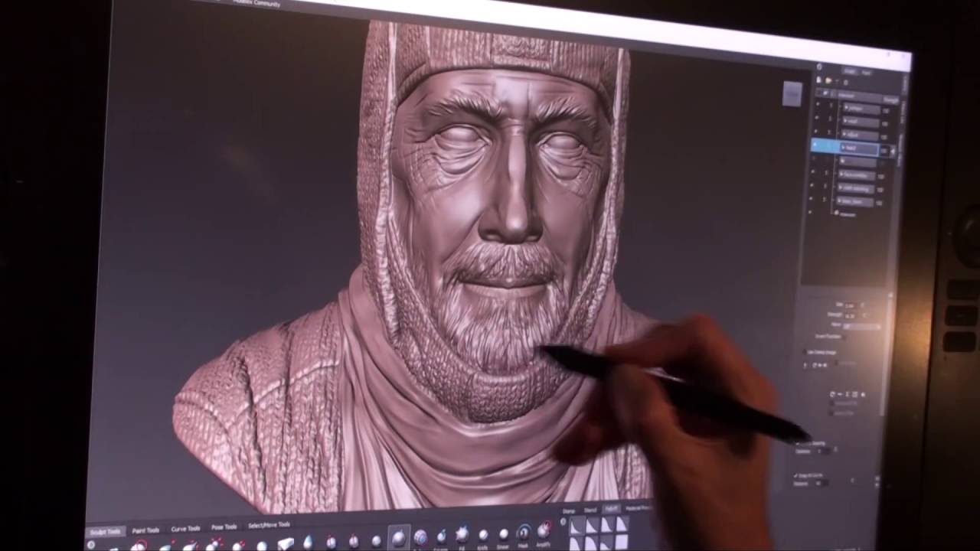Create a new layer in Layers panel

[x=818, y=80]
